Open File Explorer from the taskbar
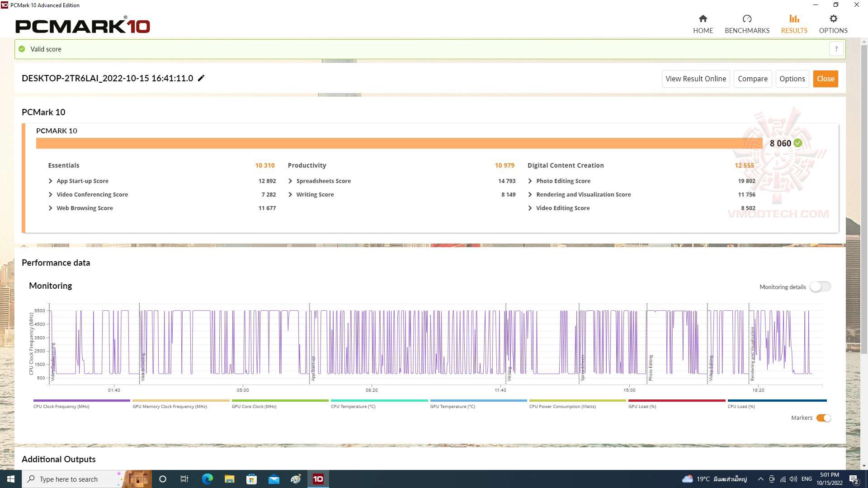 230,479
